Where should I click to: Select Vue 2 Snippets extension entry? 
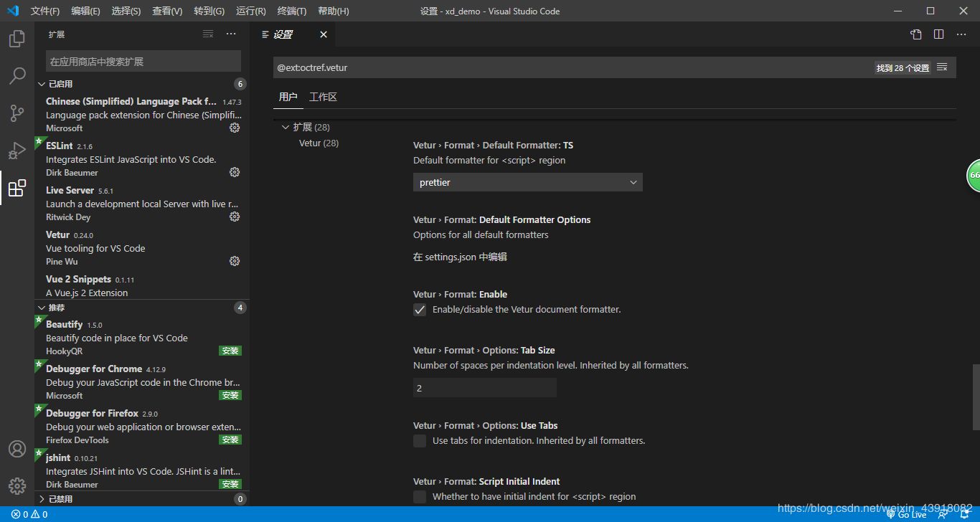pos(142,285)
